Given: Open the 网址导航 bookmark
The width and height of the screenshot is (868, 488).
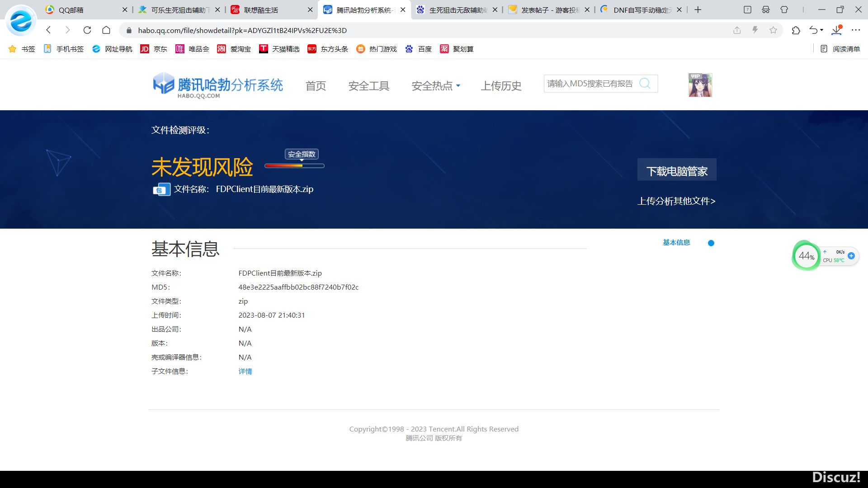Looking at the screenshot, I should tap(112, 49).
